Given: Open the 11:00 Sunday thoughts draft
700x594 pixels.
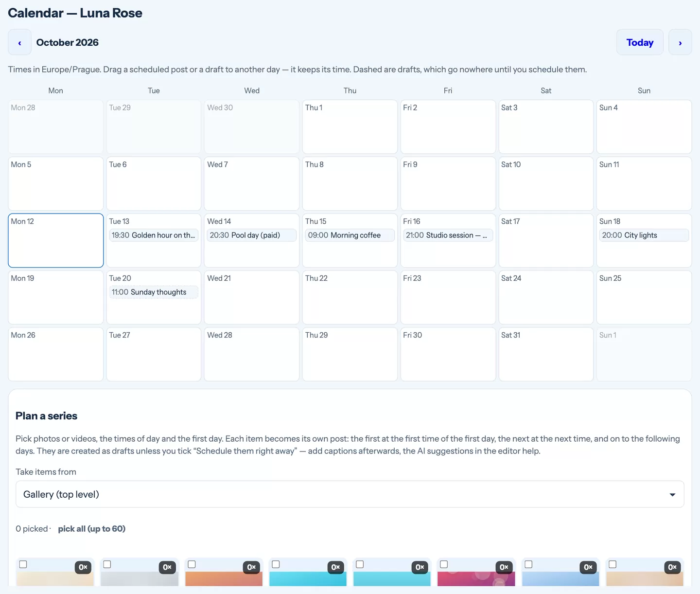Looking at the screenshot, I should pyautogui.click(x=154, y=292).
